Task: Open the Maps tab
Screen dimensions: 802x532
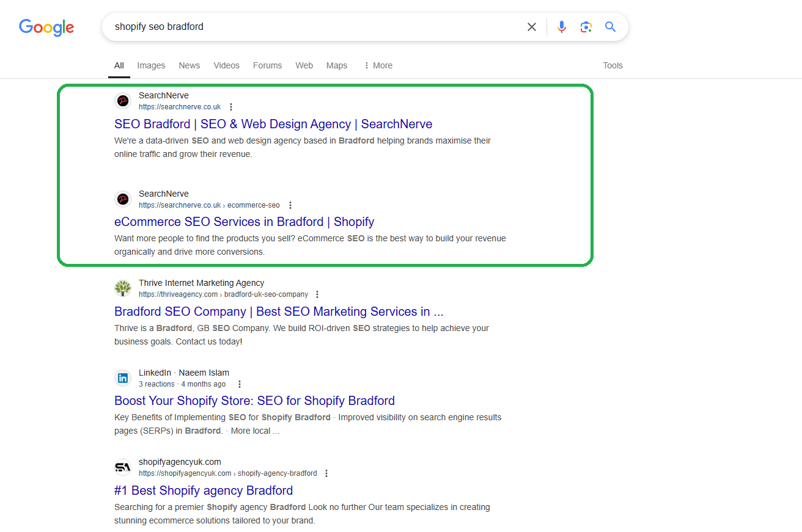Action: (x=337, y=65)
